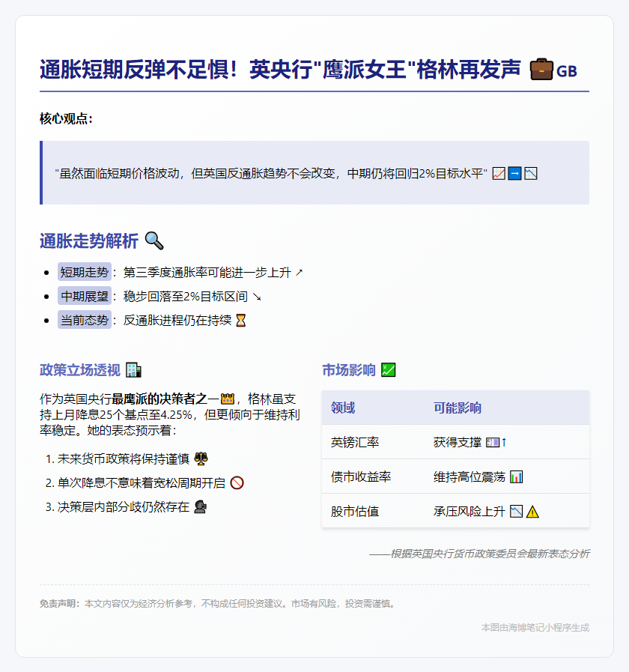Click the 短期走势 highlighted tag
The height and width of the screenshot is (672, 629).
85,272
